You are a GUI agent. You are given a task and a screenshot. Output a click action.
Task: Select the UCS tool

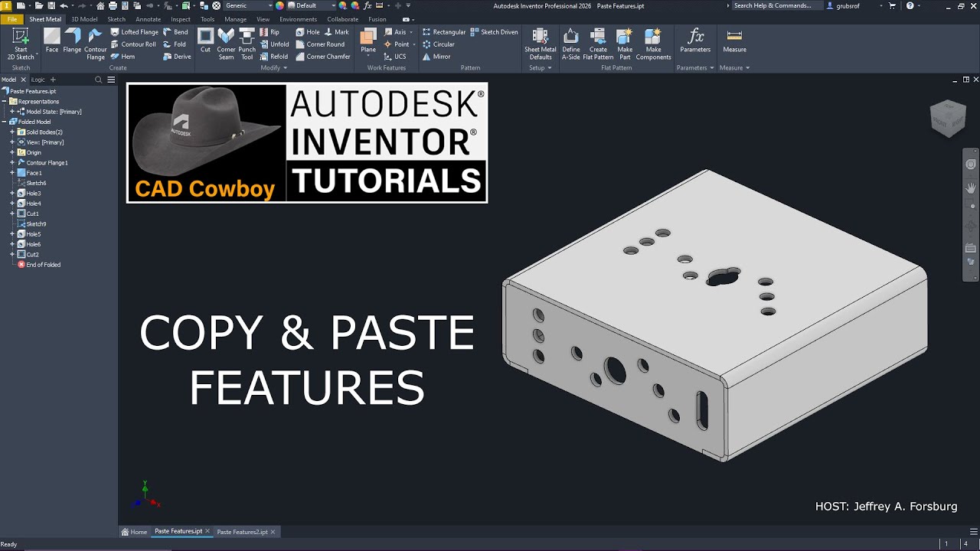pyautogui.click(x=394, y=57)
